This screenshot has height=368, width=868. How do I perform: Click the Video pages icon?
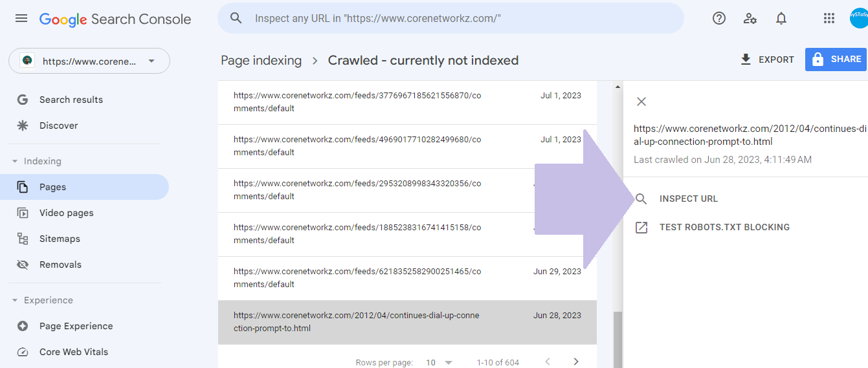click(23, 213)
